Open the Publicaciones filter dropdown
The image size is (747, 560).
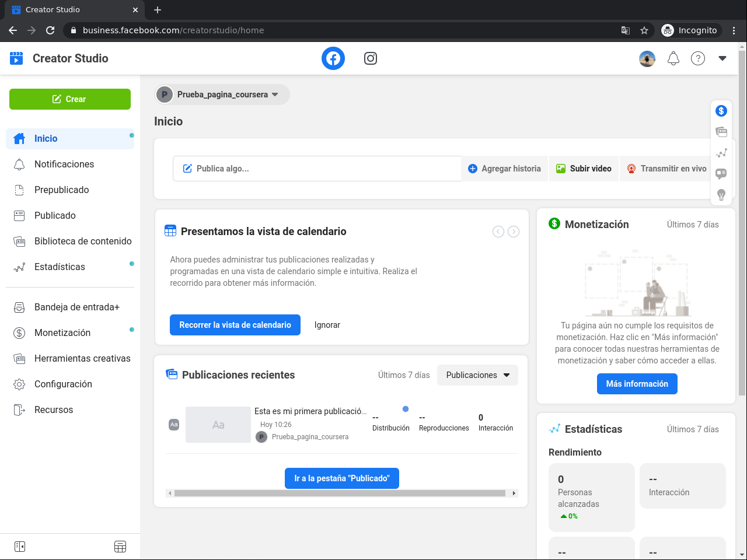(478, 375)
